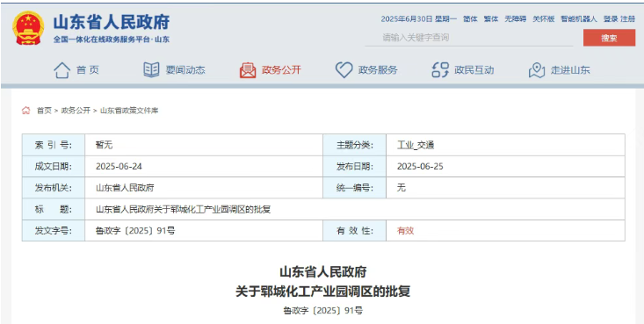Click the date 2025年6月30日 星期一

coord(418,19)
